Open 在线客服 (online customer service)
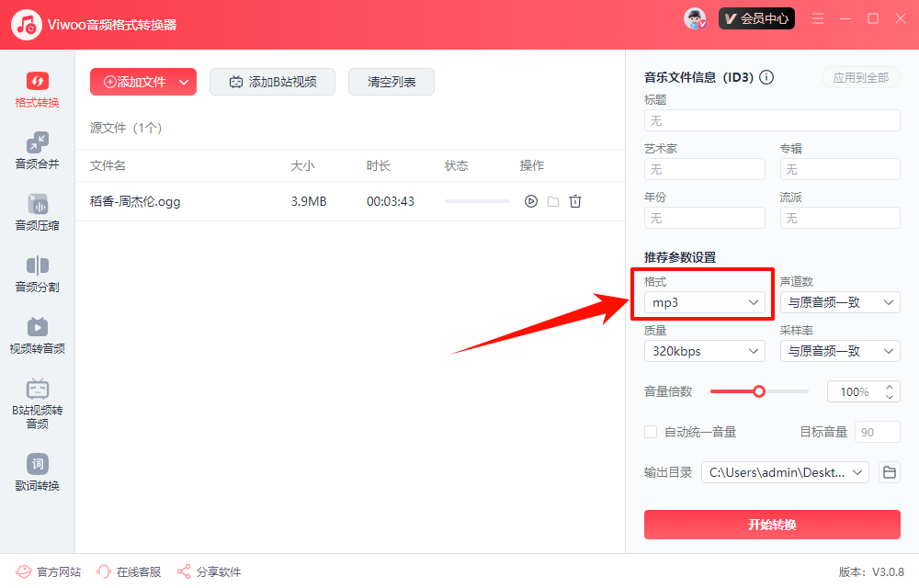Image resolution: width=919 pixels, height=588 pixels. [129, 571]
